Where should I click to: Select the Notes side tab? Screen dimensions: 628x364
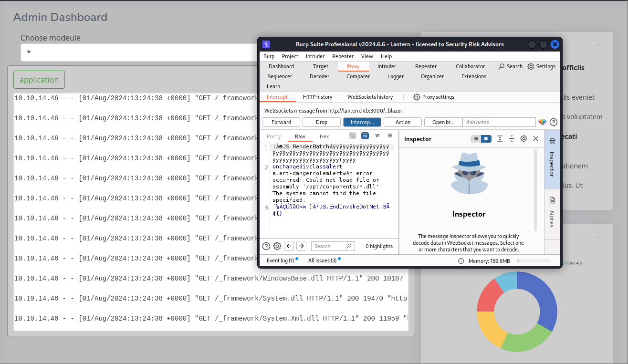pyautogui.click(x=552, y=214)
